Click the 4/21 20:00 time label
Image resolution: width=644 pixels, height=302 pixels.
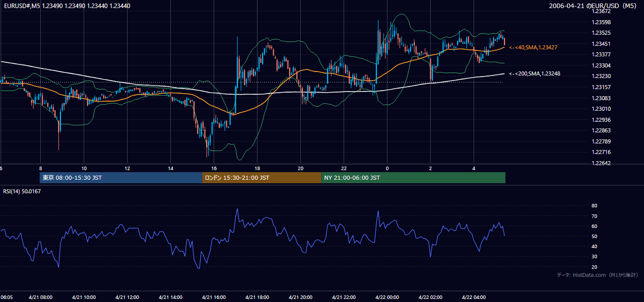coord(300,297)
